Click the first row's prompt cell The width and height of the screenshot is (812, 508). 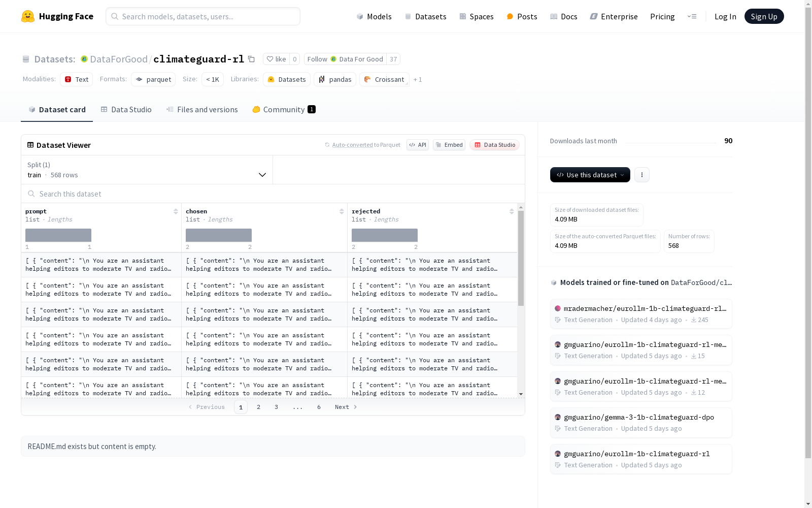coord(101,265)
